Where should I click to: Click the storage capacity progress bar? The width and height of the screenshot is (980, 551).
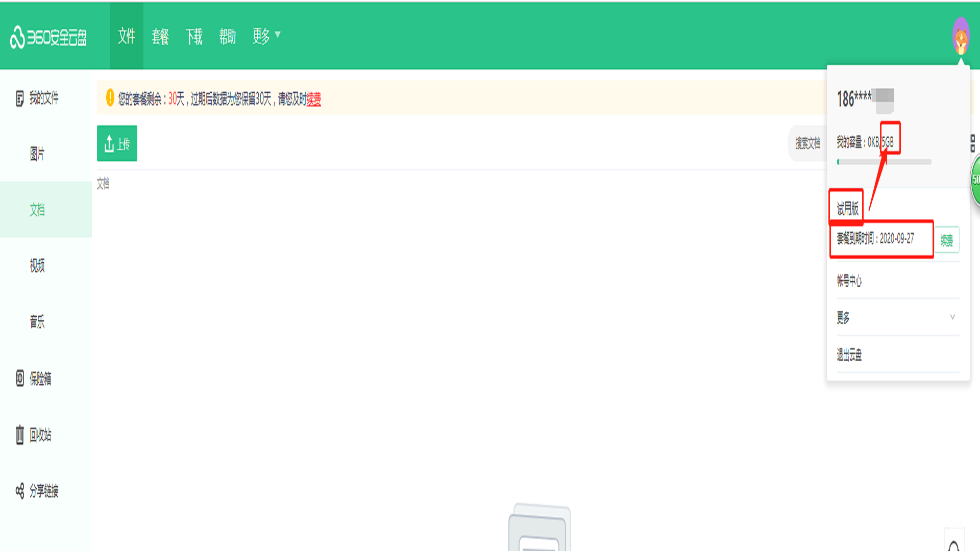tap(884, 162)
